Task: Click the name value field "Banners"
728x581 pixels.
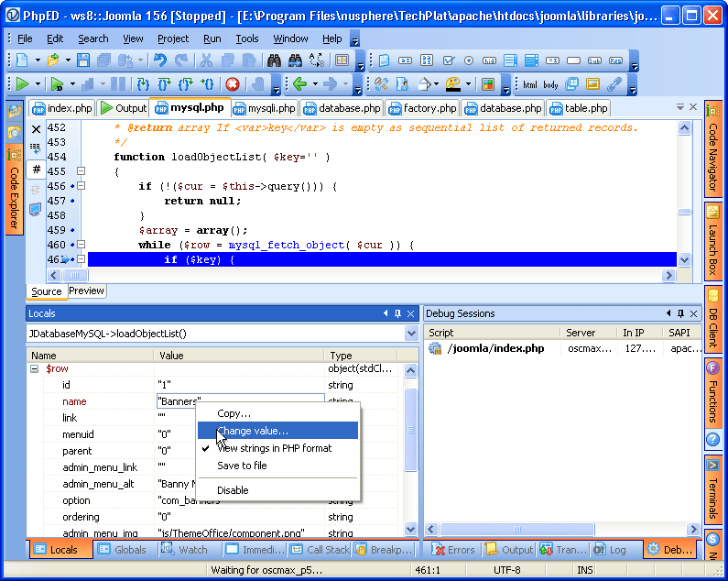Action: pos(241,401)
